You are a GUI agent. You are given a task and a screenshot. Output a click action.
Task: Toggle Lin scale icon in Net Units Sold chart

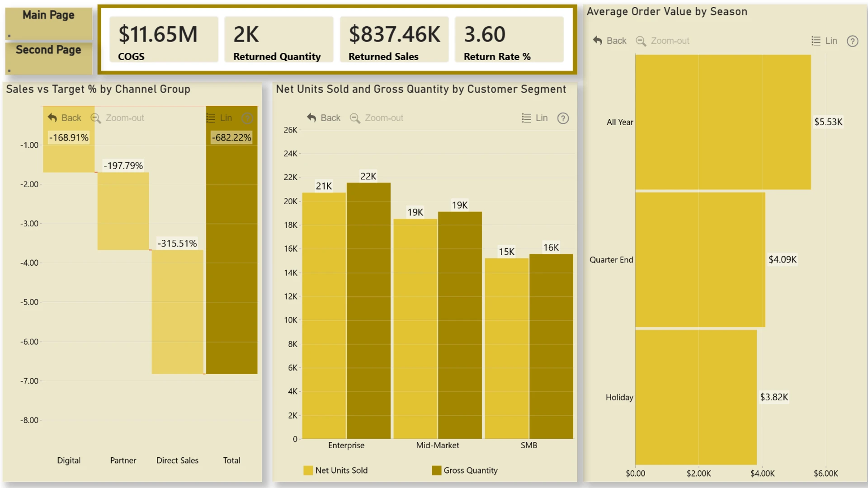click(x=526, y=118)
